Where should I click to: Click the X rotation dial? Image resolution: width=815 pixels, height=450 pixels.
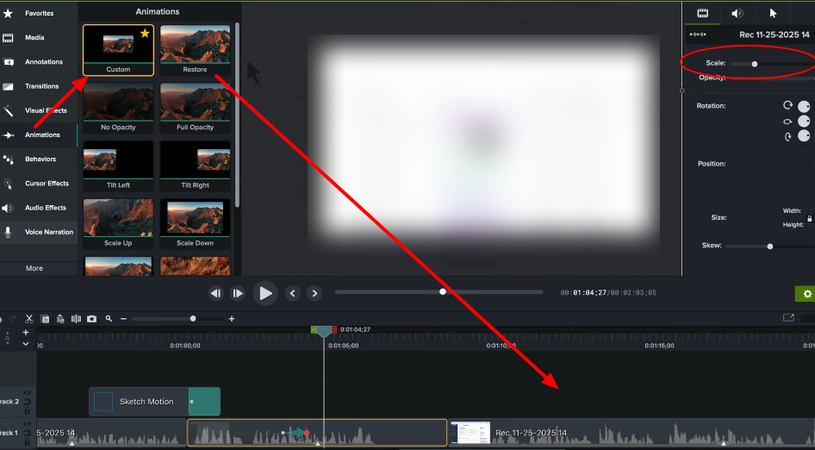pyautogui.click(x=804, y=136)
